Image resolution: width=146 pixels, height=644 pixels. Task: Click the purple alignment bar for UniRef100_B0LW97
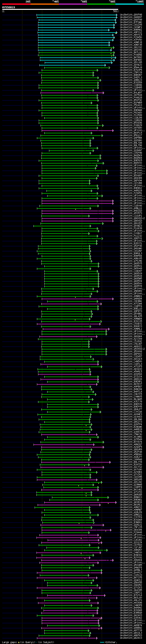pos(72,93)
